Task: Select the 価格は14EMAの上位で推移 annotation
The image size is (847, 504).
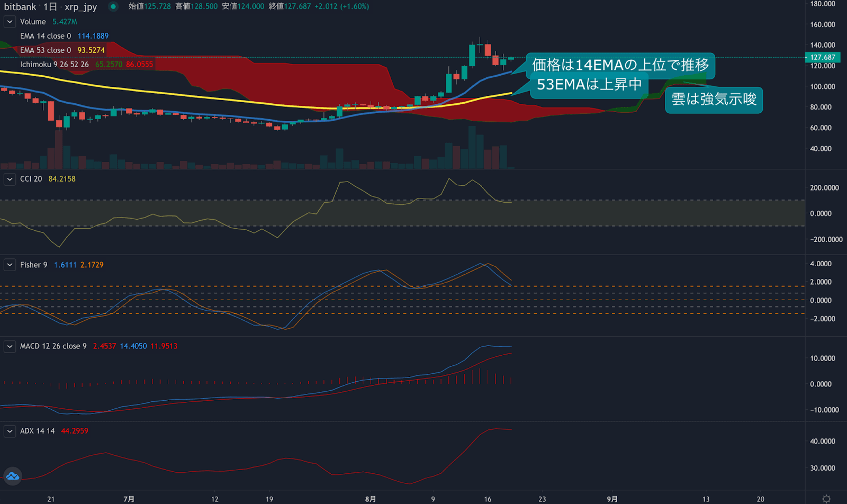Action: 620,65
